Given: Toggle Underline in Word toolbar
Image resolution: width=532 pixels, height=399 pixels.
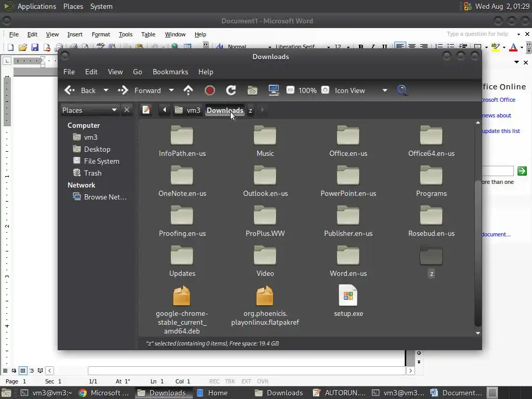Looking at the screenshot, I should pyautogui.click(x=384, y=47).
